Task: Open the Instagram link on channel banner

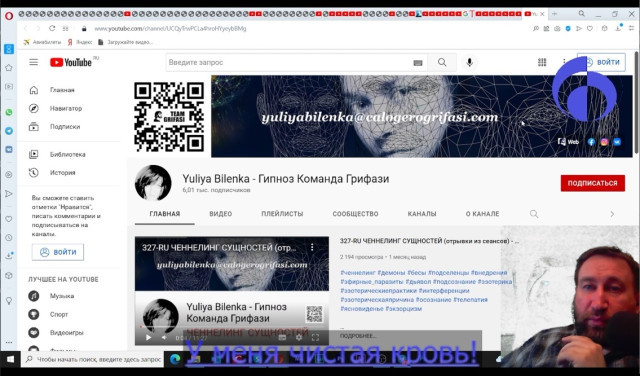Action: tap(604, 142)
